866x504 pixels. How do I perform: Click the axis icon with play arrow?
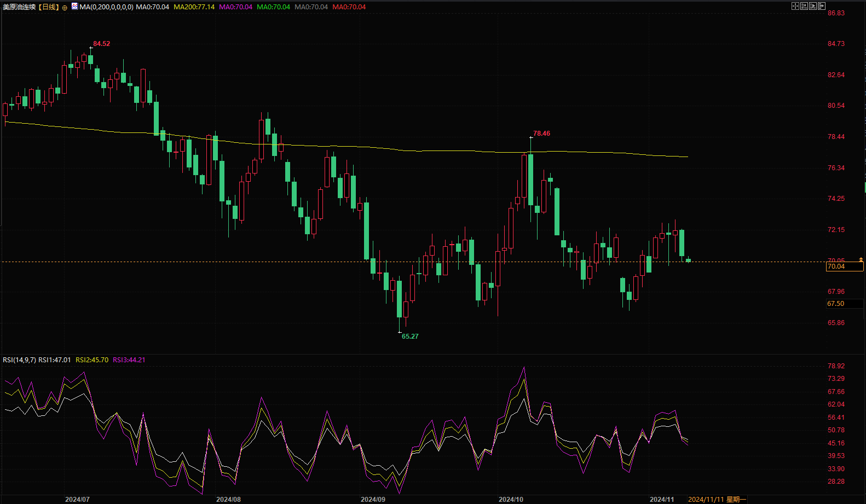point(813,6)
